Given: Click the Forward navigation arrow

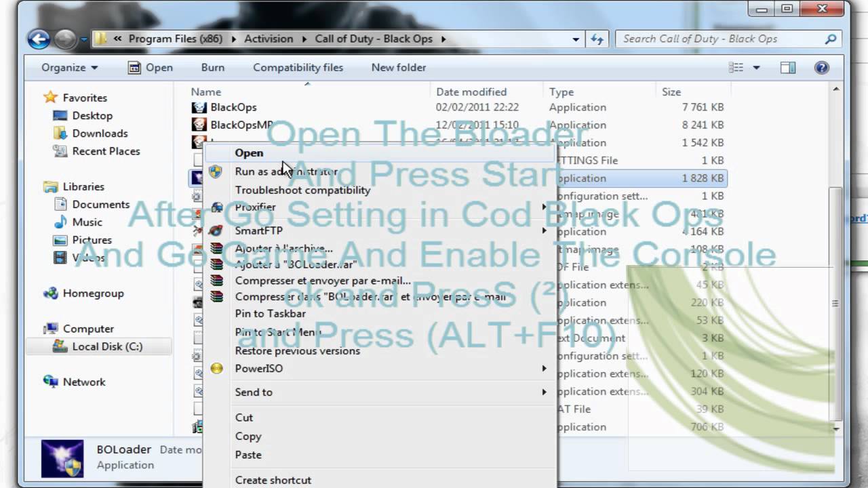Looking at the screenshot, I should coord(65,39).
